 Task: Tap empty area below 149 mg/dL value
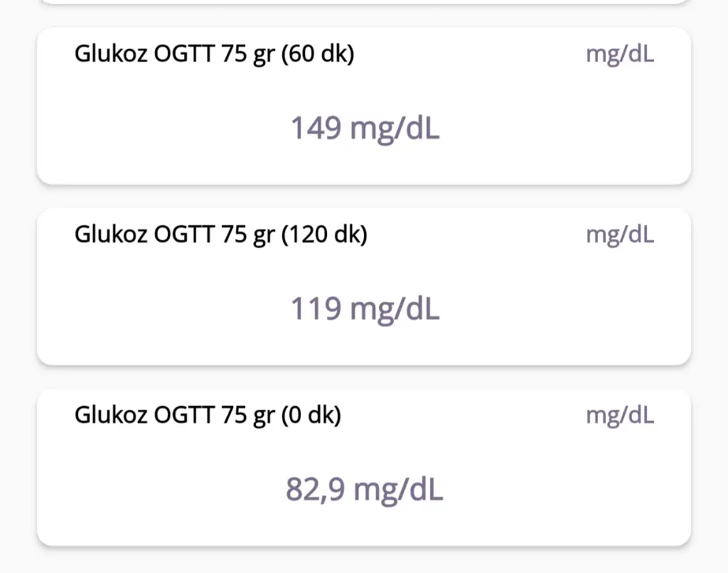pos(365,164)
